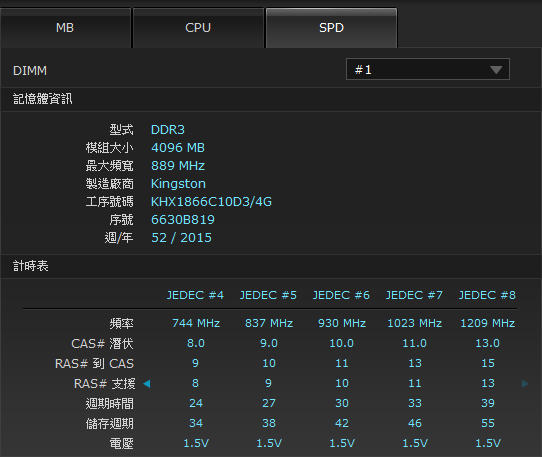The width and height of the screenshot is (542, 457).
Task: Show earlier JEDEC columns with left arrow
Action: (x=147, y=384)
